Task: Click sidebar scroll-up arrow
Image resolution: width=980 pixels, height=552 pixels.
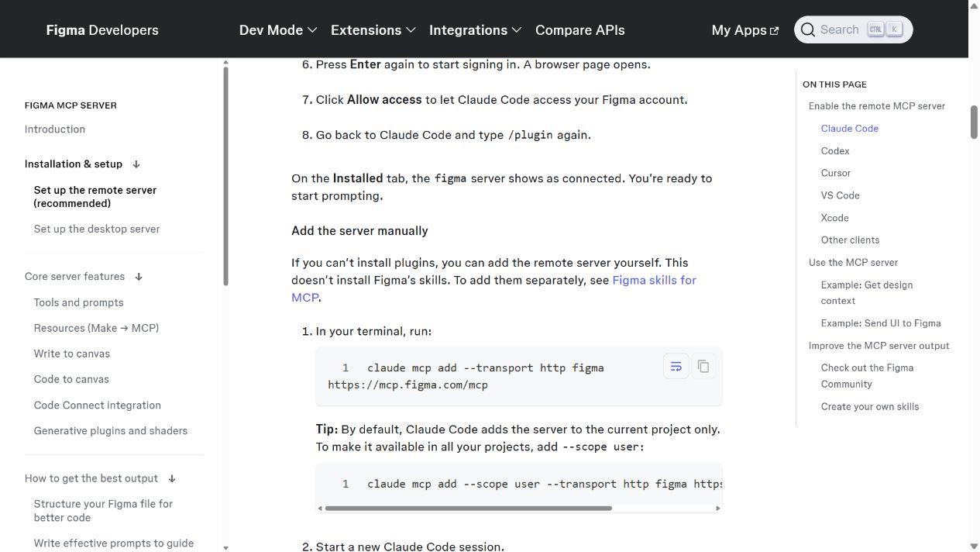Action: coord(225,63)
